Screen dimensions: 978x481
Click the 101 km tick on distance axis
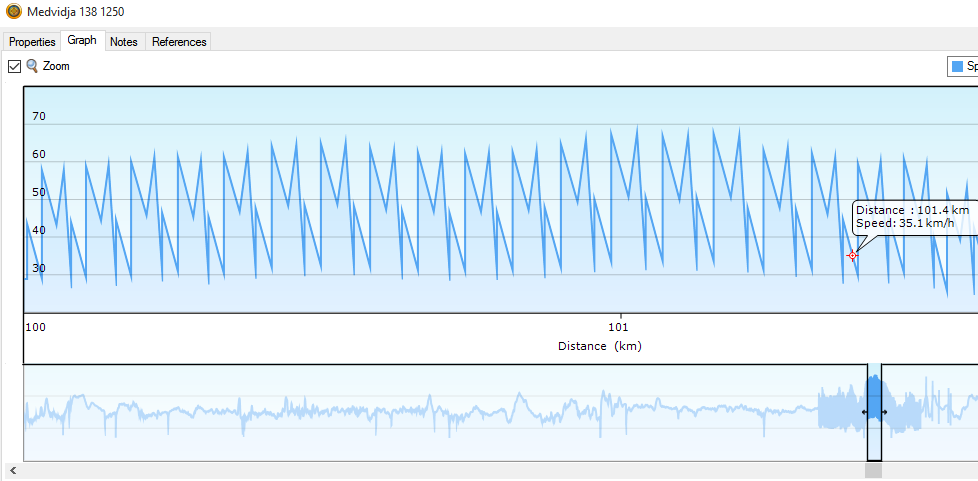coord(620,327)
